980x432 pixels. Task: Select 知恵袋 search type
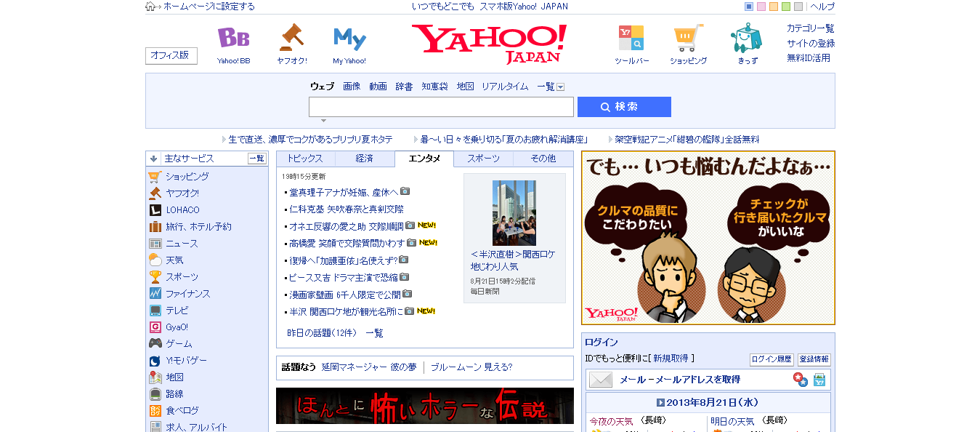434,87
